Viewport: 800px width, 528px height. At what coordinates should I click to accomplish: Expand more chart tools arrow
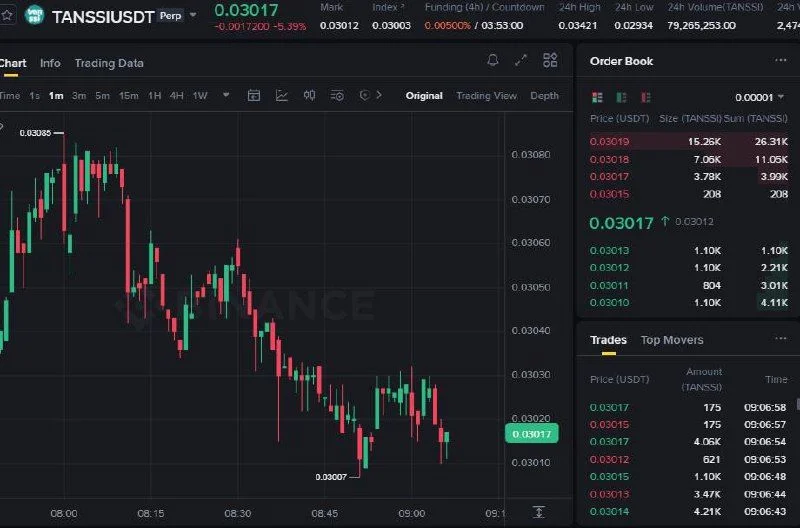point(379,95)
